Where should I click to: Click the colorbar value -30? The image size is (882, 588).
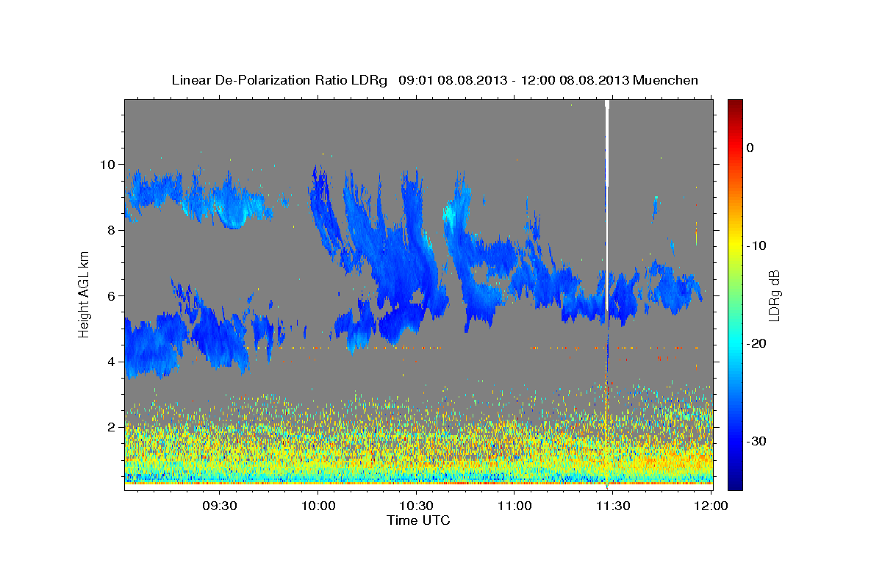[756, 441]
